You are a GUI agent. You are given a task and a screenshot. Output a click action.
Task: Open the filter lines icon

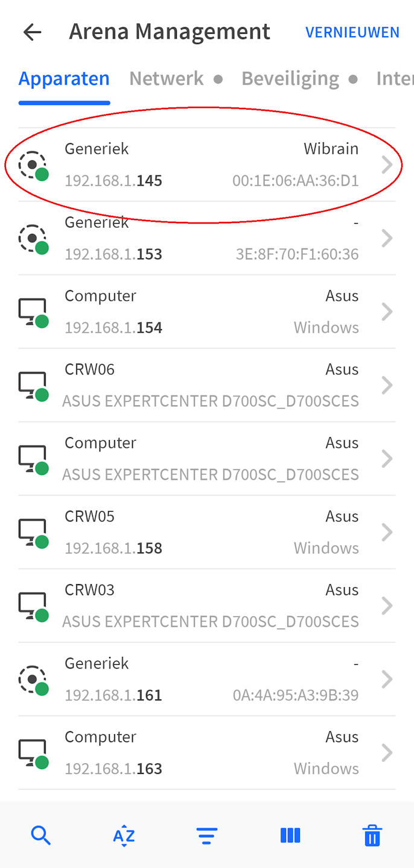[207, 836]
